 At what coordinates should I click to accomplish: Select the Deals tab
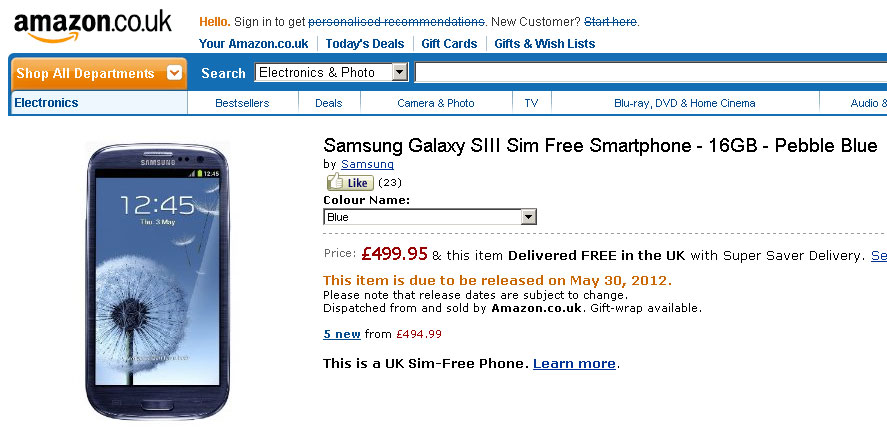tap(328, 103)
